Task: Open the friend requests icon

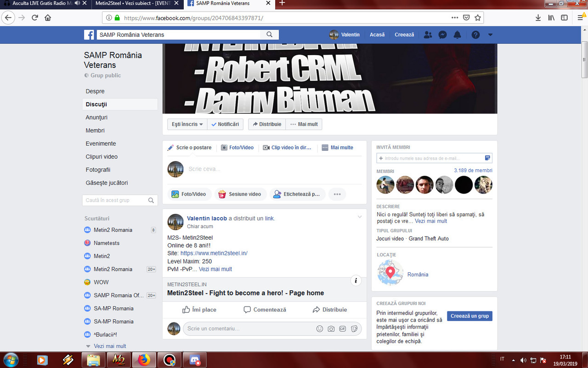Action: point(428,34)
